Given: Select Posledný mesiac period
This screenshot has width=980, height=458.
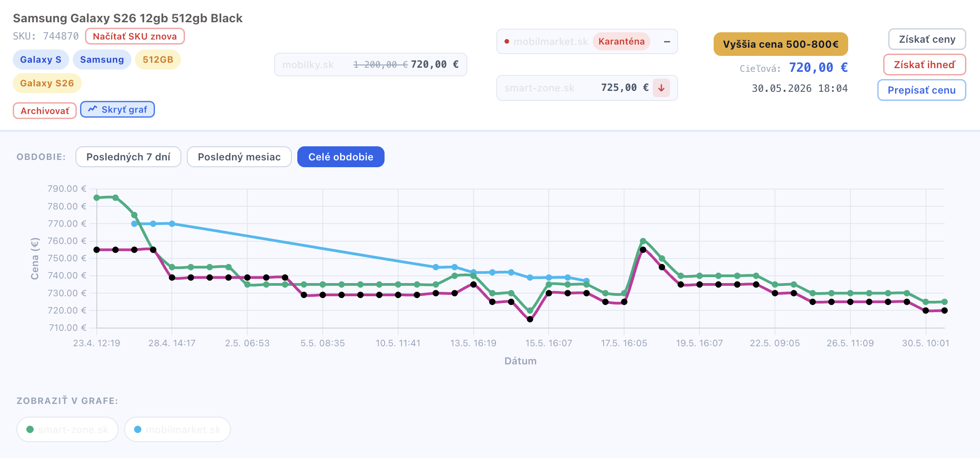Looking at the screenshot, I should [239, 157].
